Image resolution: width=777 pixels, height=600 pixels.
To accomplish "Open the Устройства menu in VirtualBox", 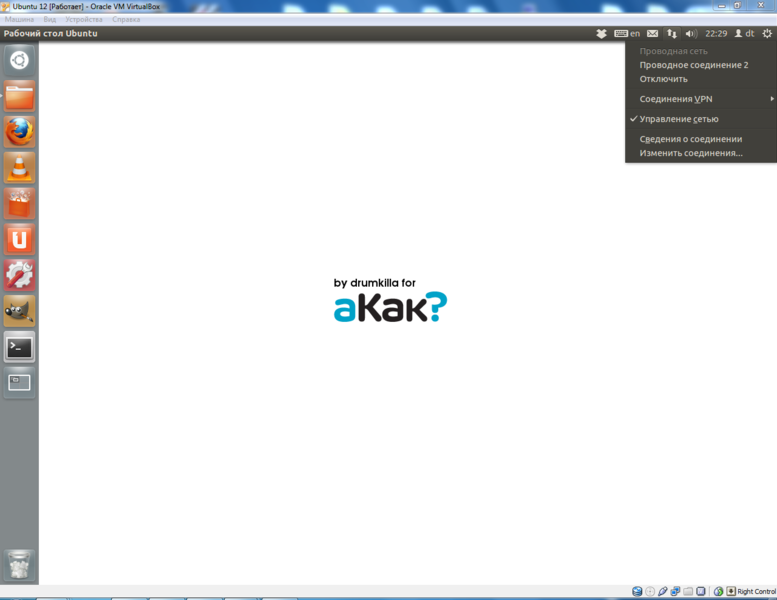I will [83, 19].
